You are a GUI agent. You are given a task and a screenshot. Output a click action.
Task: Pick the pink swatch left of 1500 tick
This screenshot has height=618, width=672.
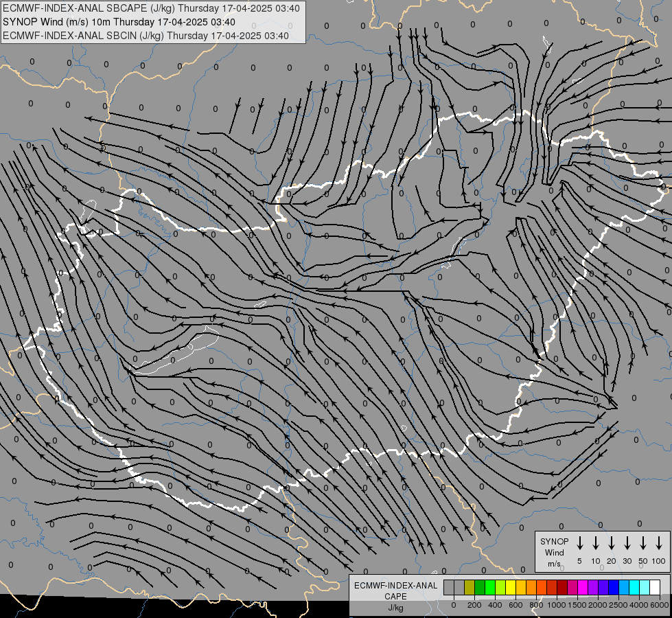point(572,587)
